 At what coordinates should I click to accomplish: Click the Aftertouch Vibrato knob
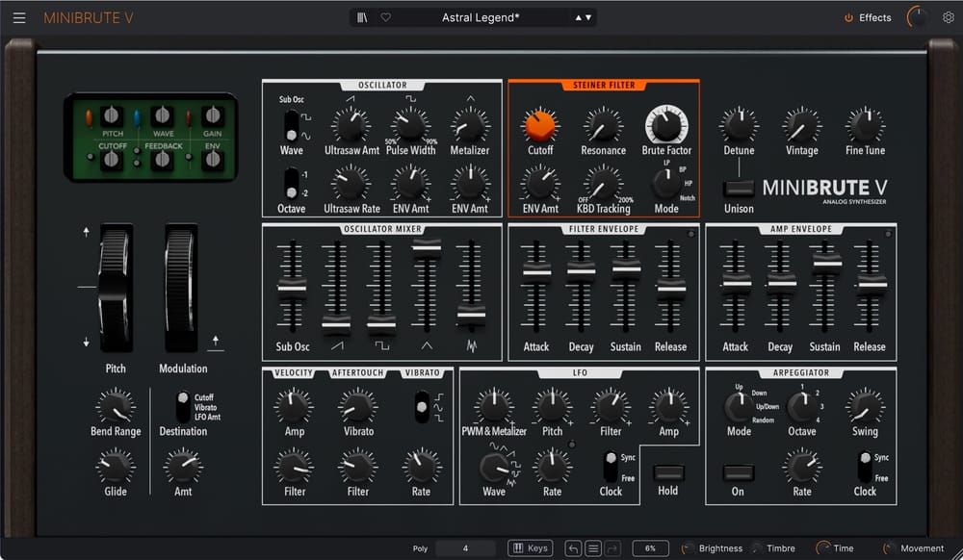(358, 406)
